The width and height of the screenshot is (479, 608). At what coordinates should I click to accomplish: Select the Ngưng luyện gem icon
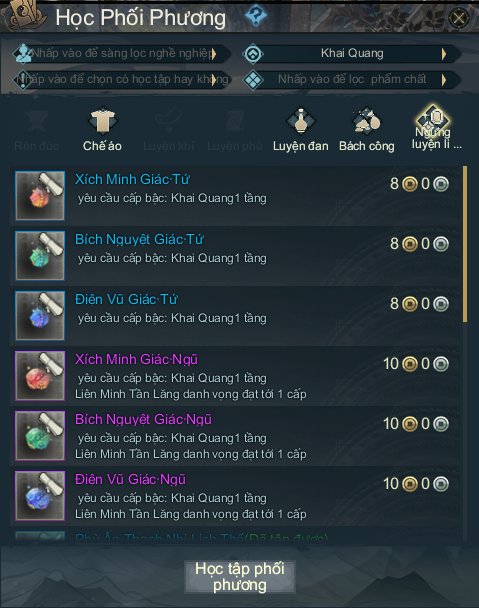432,117
